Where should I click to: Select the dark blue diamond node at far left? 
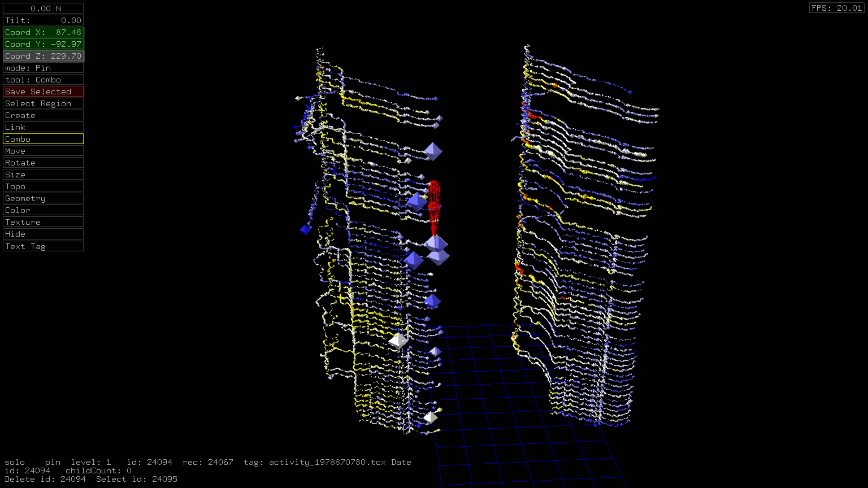(x=305, y=230)
